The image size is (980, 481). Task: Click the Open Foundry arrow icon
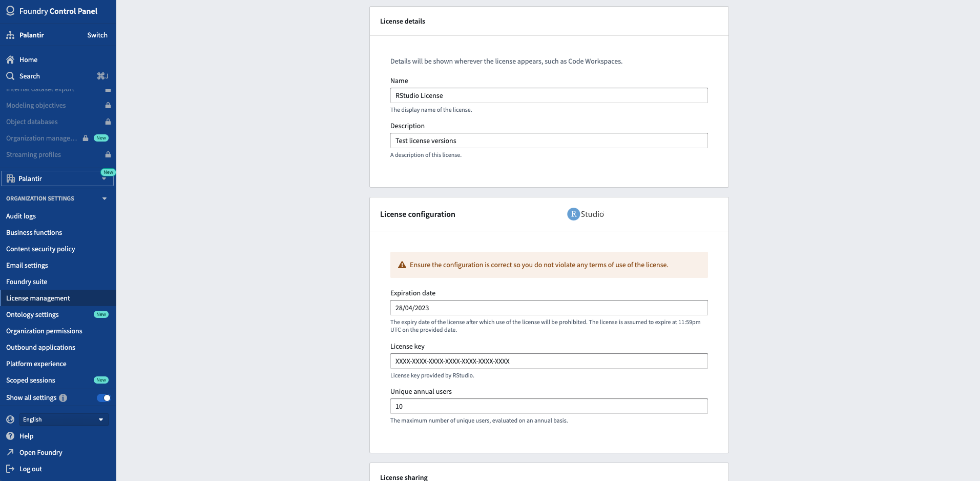(x=10, y=452)
